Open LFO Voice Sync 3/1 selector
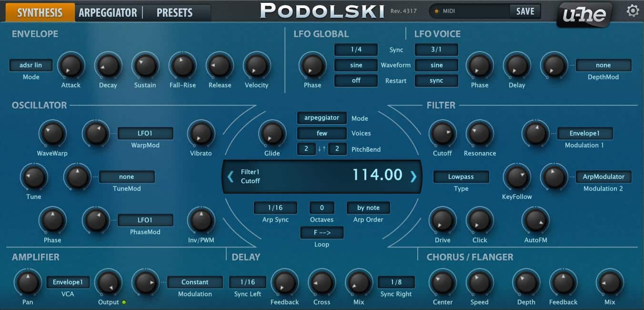 [x=436, y=50]
